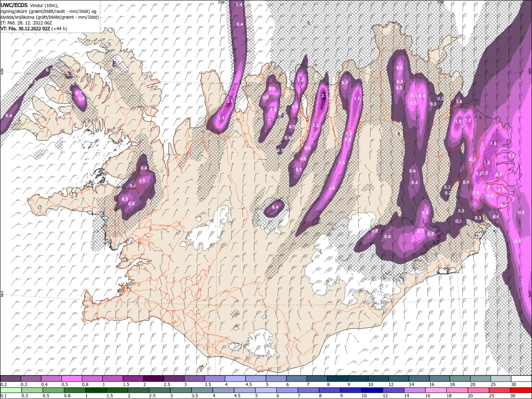Select the red 25 swatch in lower scale

click(500, 390)
